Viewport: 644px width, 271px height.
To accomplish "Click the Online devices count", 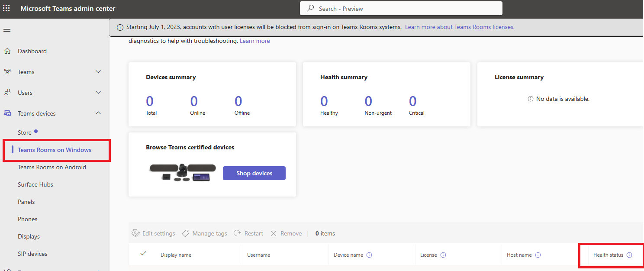I will pos(194,101).
